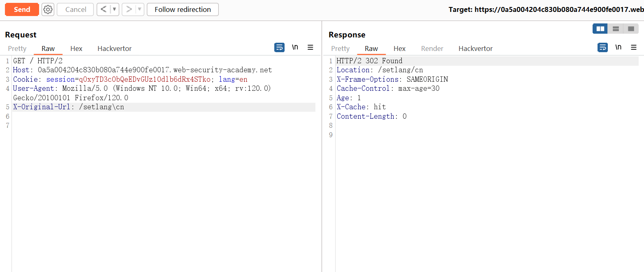Open Response panel hamburger options menu
The height and width of the screenshot is (272, 644).
pyautogui.click(x=634, y=48)
